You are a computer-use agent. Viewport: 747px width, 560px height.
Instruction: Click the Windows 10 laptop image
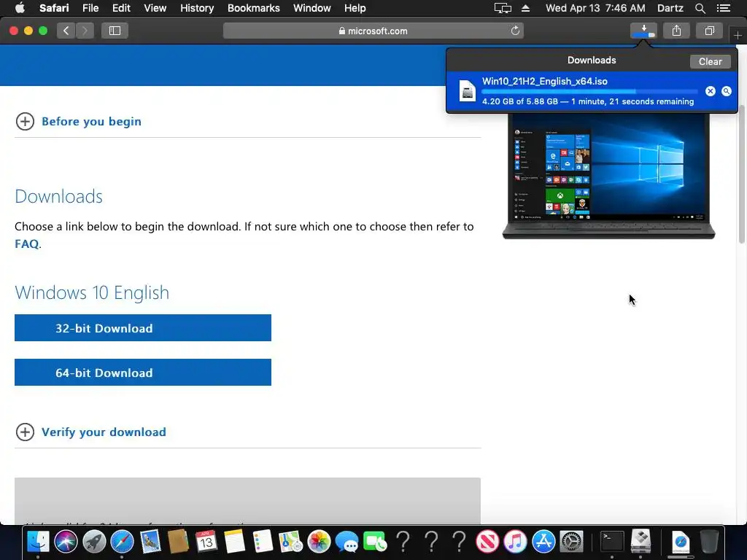pos(609,176)
